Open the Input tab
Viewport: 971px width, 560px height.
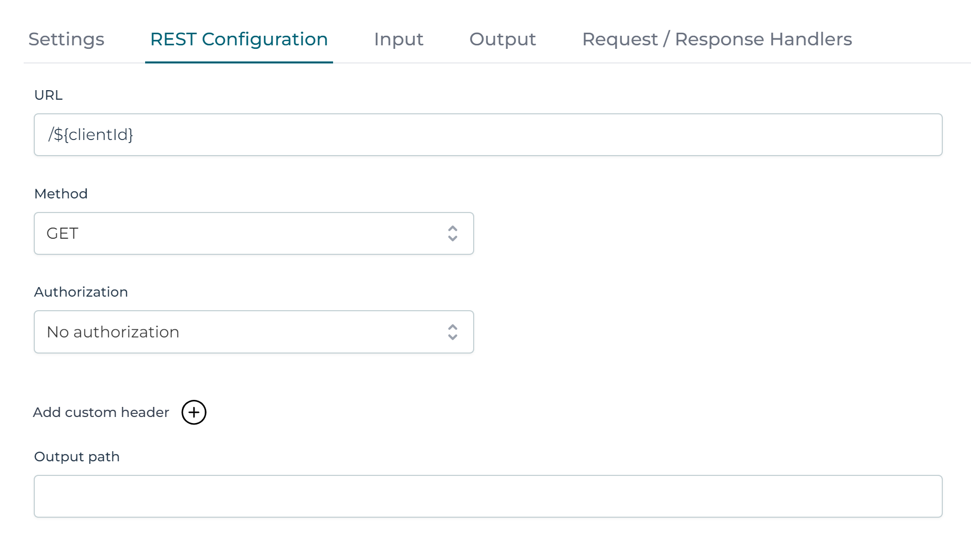(399, 39)
